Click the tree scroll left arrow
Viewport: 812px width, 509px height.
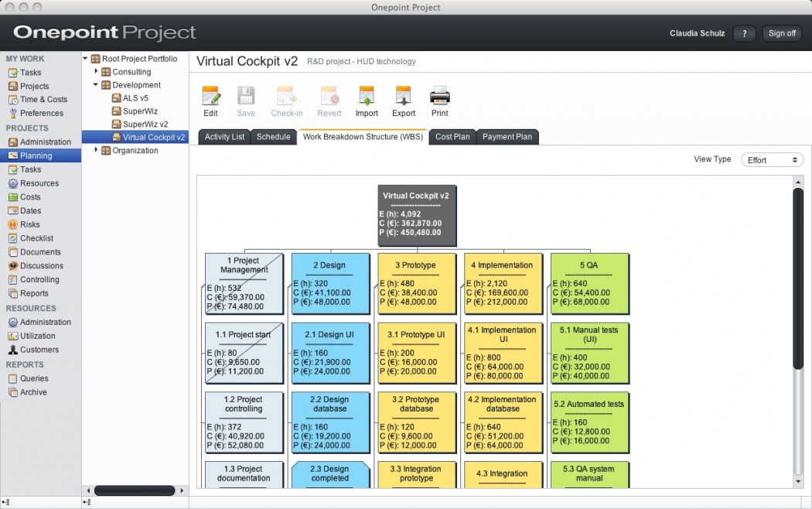point(88,490)
